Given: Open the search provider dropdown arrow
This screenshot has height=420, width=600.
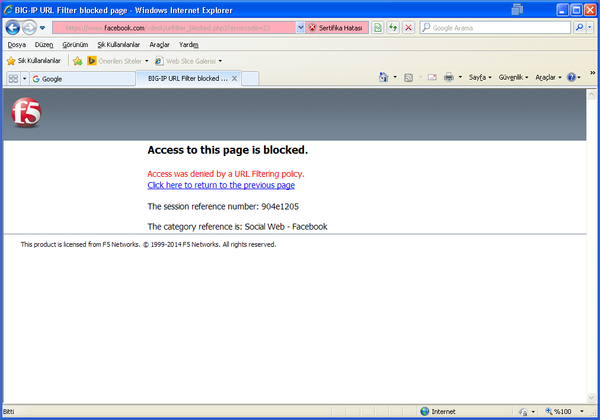Looking at the screenshot, I should [x=590, y=28].
